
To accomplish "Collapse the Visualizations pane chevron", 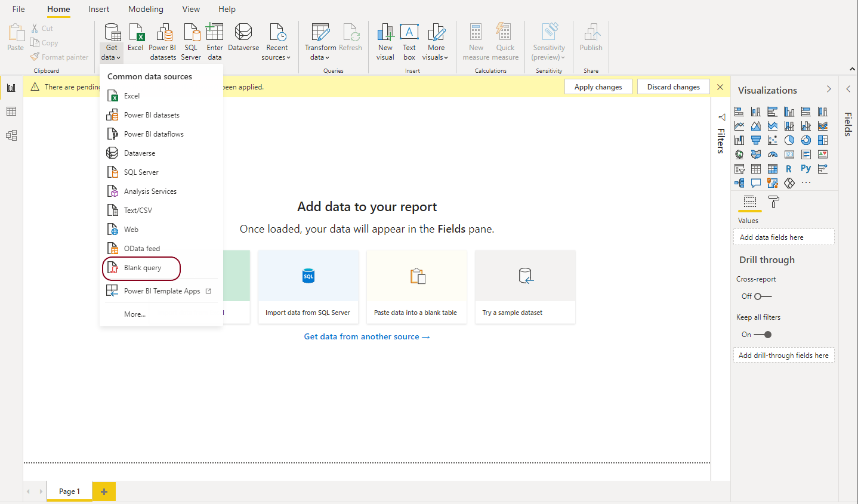I will 829,89.
